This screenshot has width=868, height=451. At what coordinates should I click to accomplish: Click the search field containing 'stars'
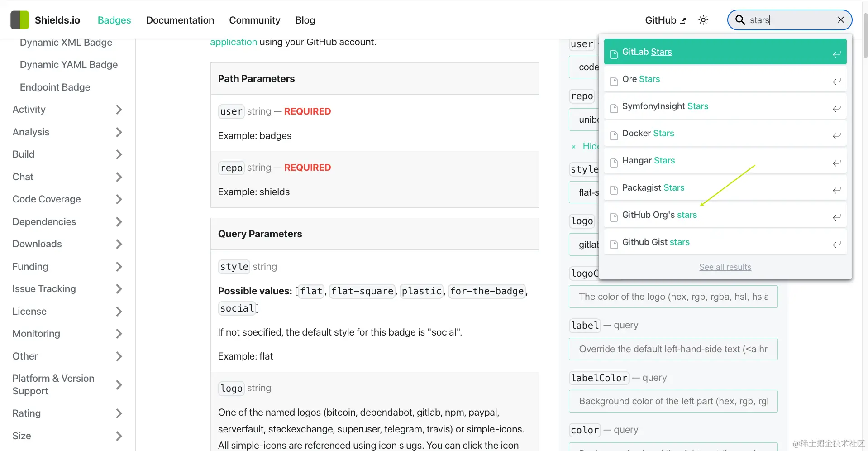(790, 20)
